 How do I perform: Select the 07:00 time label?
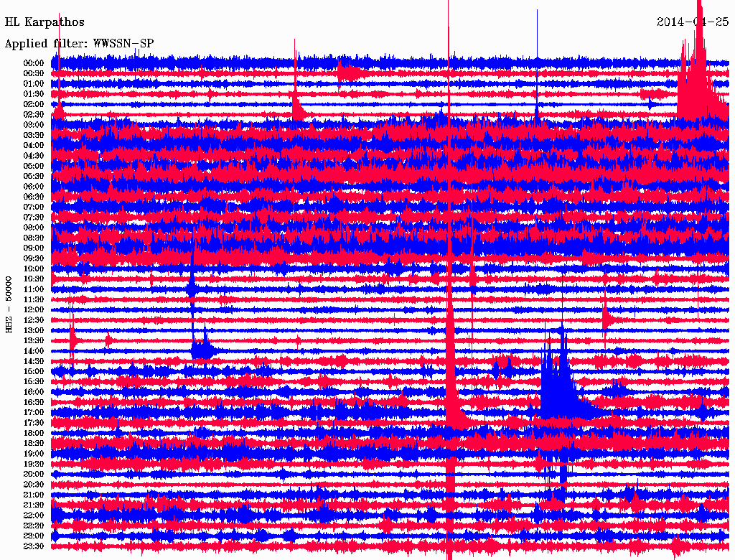[x=34, y=207]
